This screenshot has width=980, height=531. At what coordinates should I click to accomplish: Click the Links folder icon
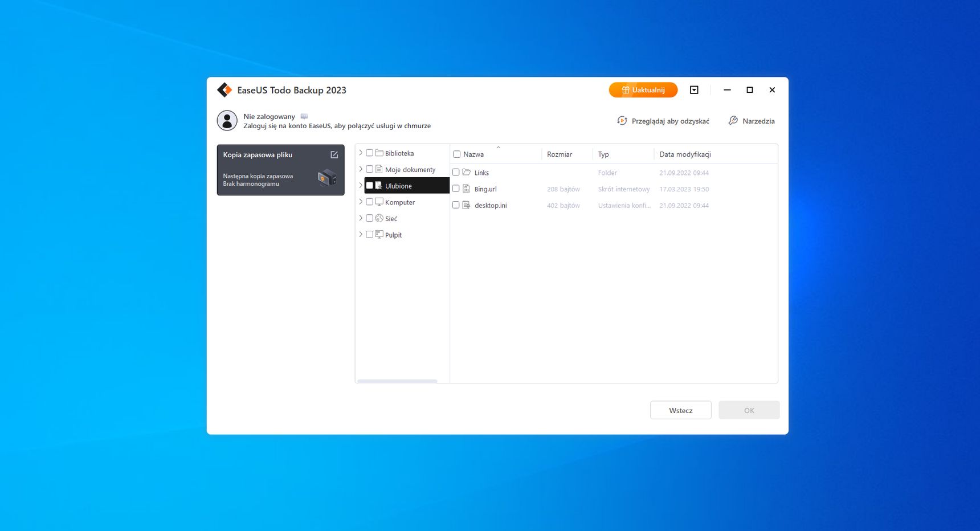467,172
